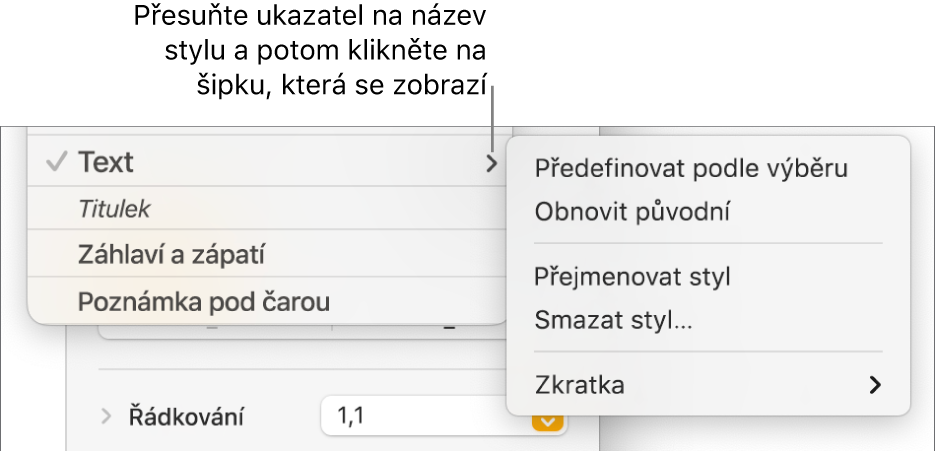Open the Zkratka menu item
This screenshot has width=935, height=451.
pos(580,385)
